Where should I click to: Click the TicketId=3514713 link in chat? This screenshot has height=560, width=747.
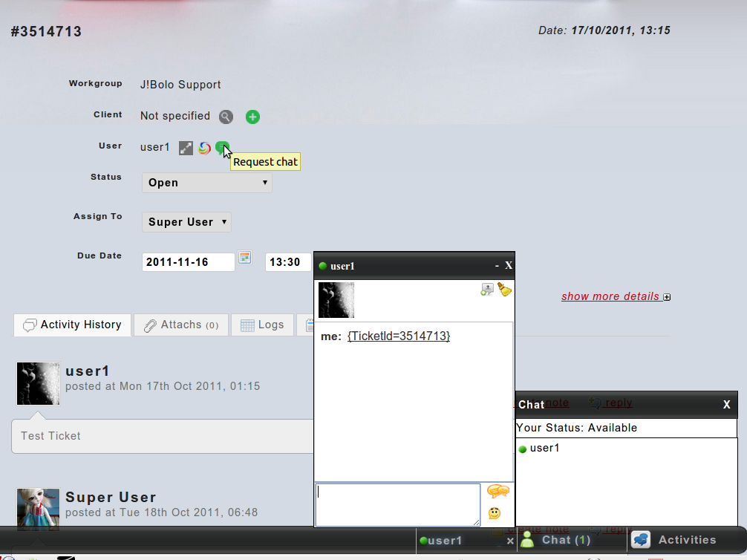click(399, 336)
